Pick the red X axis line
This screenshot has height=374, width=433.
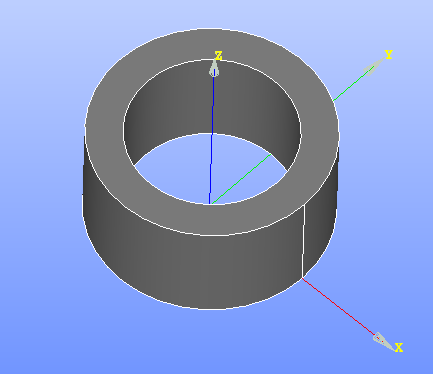(x=337, y=306)
